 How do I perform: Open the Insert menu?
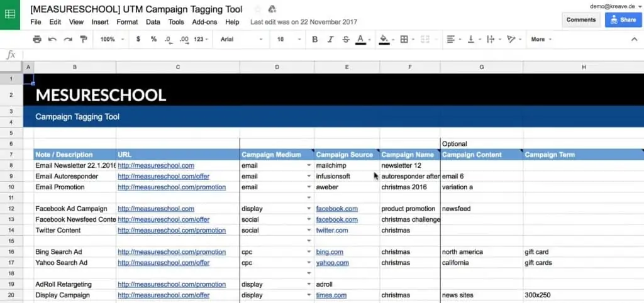100,22
